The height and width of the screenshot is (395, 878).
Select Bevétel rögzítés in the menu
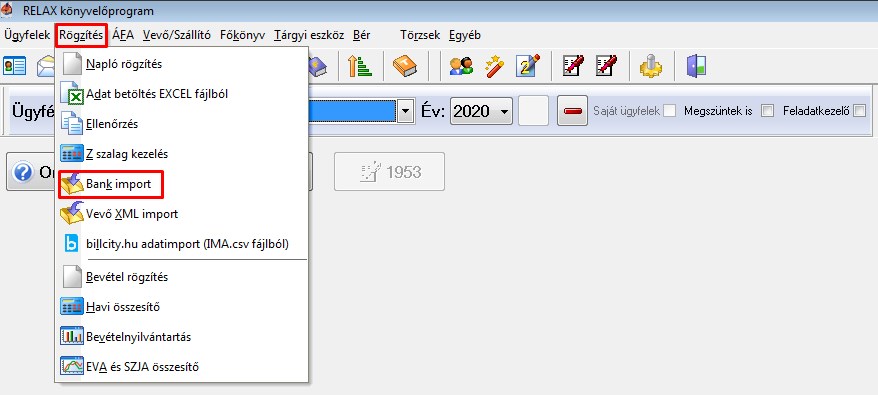[181, 277]
